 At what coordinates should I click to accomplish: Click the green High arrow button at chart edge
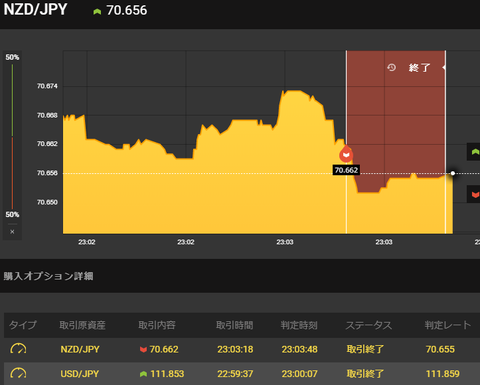click(x=475, y=152)
